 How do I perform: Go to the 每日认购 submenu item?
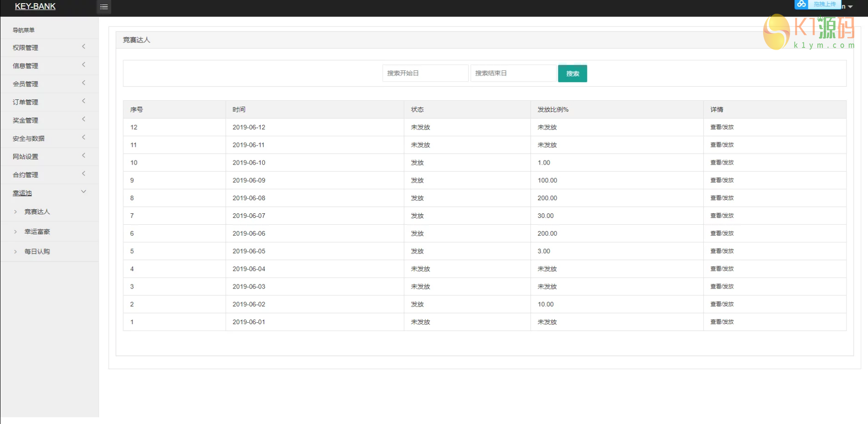(x=37, y=252)
